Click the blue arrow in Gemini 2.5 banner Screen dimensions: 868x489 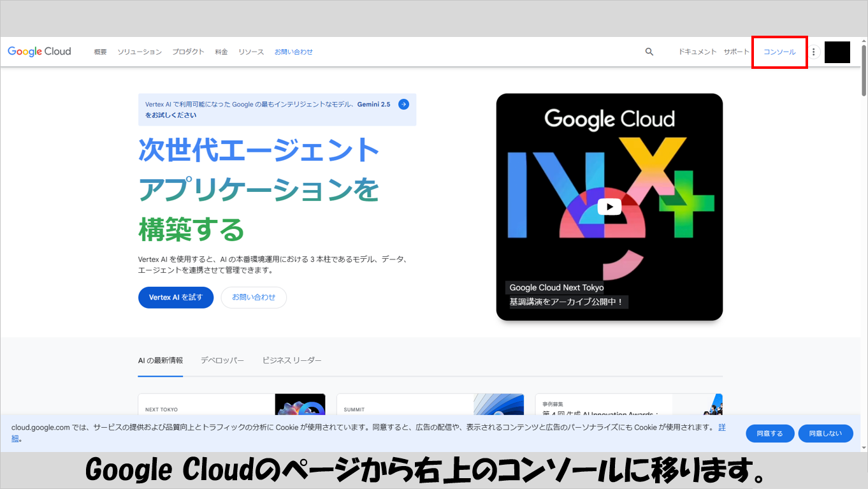pos(403,104)
